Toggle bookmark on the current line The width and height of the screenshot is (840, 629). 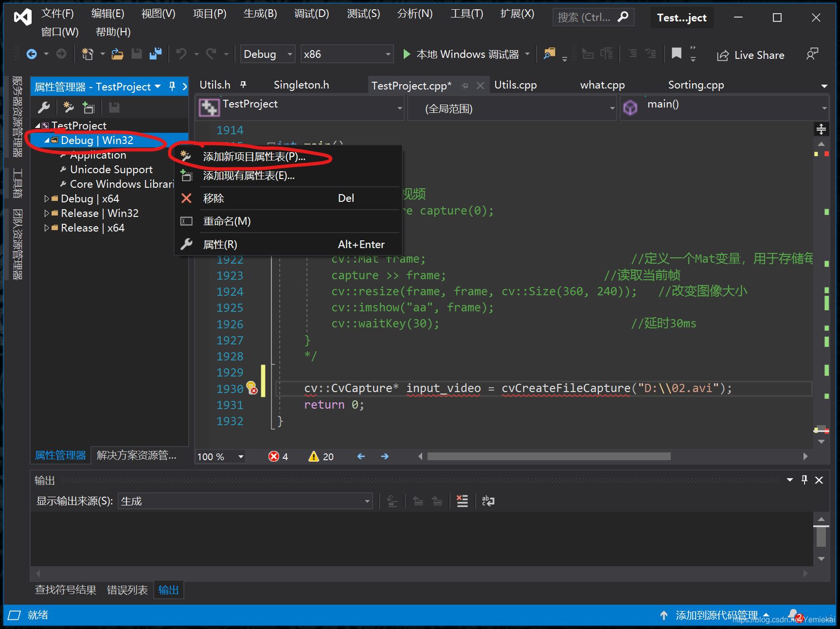coord(677,54)
